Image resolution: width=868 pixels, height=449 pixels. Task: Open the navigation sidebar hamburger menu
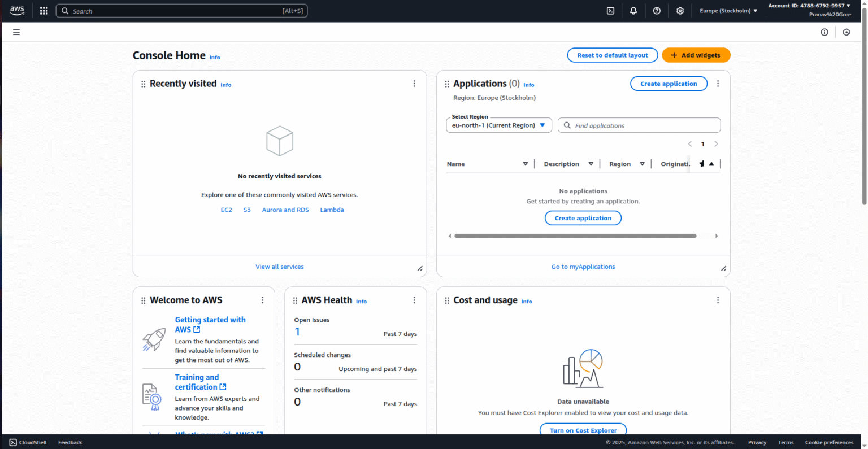(16, 32)
